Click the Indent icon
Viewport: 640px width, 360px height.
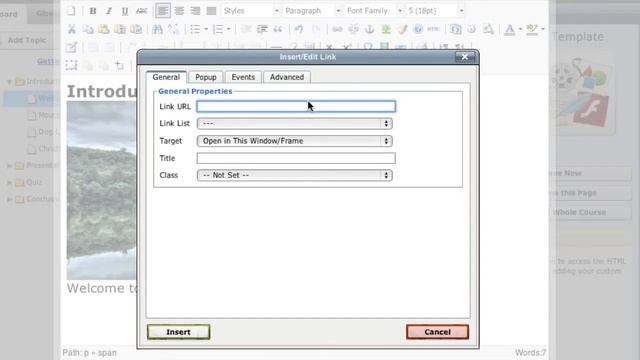click(x=262, y=29)
